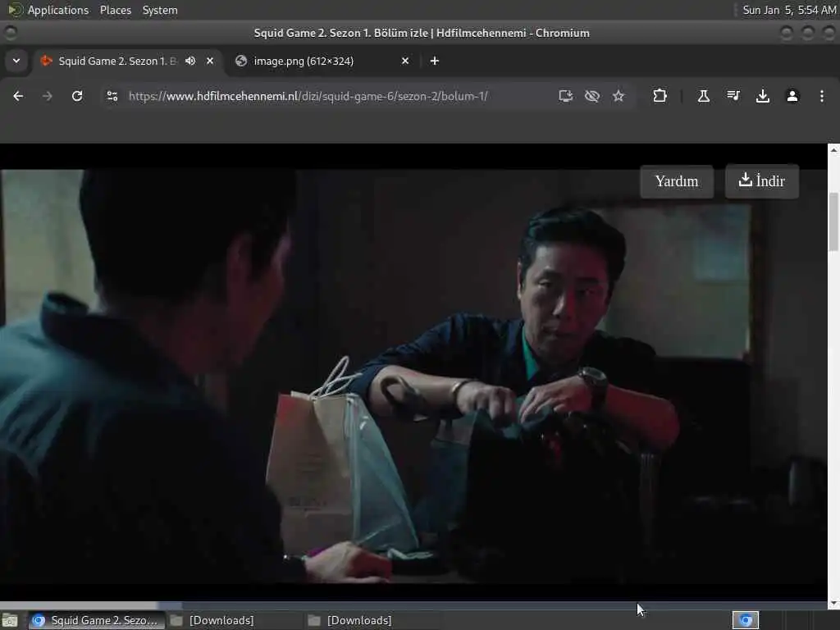Click the scrollbar up arrow
This screenshot has height=630, width=840.
[x=833, y=150]
